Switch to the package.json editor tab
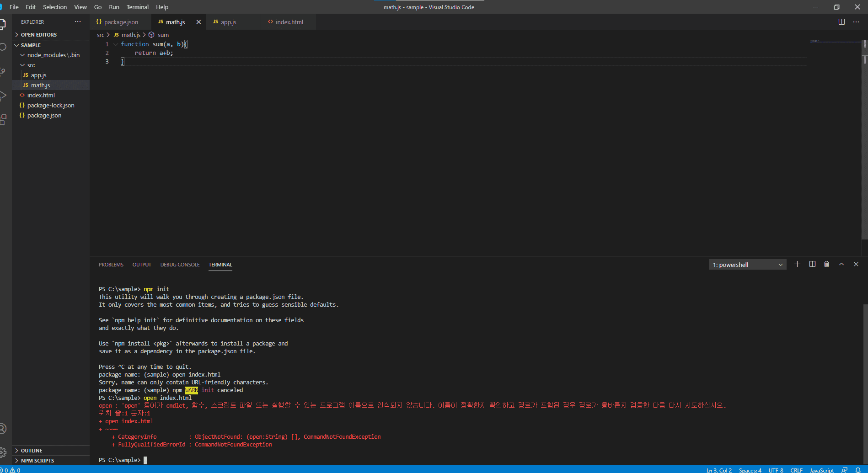Viewport: 868px width, 473px height. (x=121, y=22)
